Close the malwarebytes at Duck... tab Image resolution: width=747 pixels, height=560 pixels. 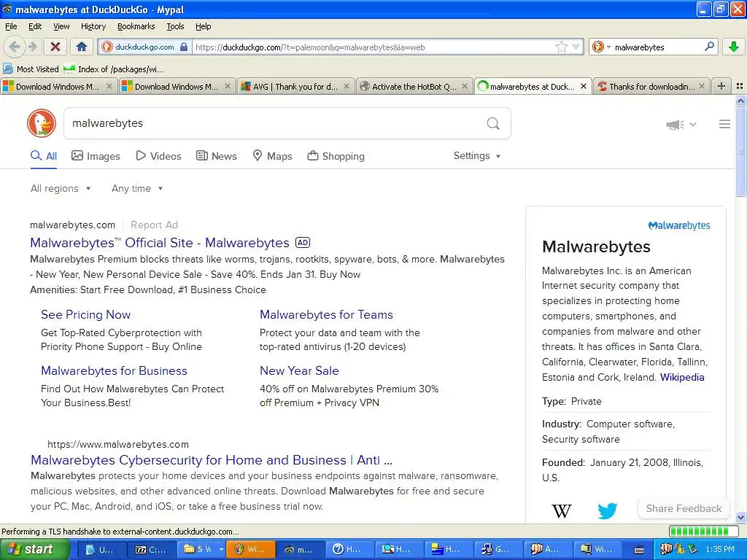click(583, 86)
